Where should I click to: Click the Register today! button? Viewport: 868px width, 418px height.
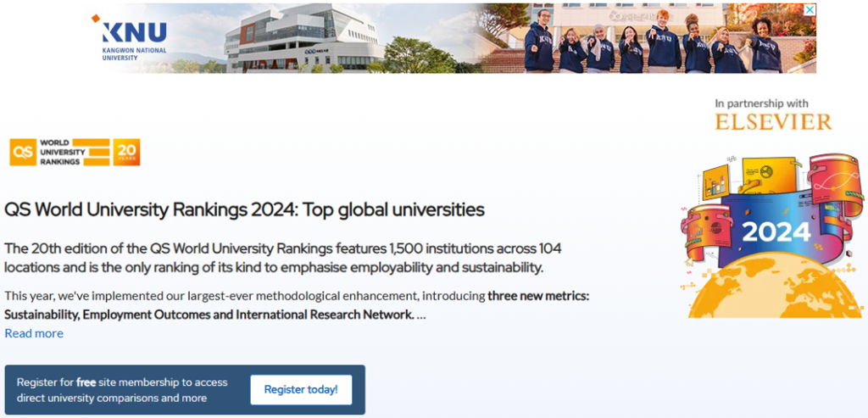click(301, 389)
